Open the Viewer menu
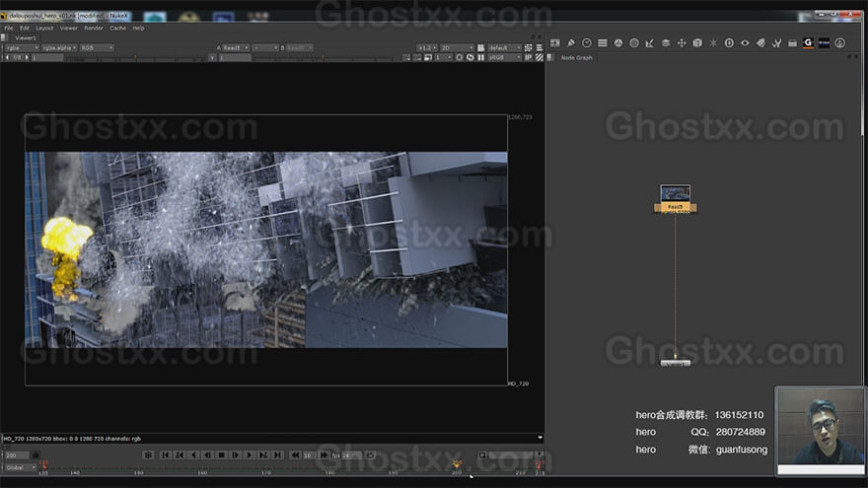This screenshot has height=488, width=868. [x=69, y=28]
